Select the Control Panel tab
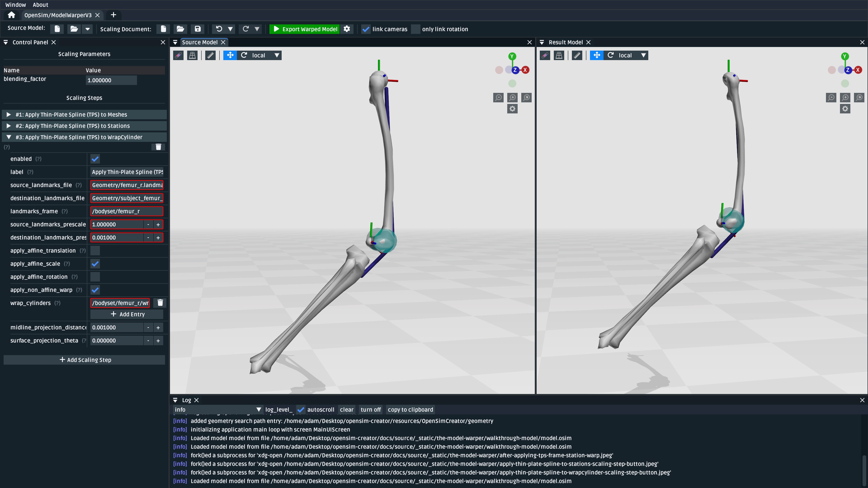Viewport: 868px width, 488px height. tap(30, 42)
